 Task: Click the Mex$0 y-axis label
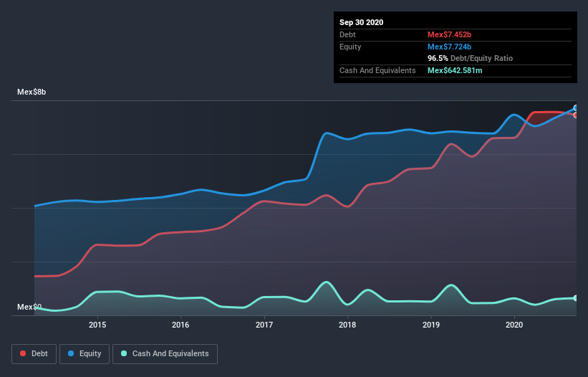pos(29,307)
